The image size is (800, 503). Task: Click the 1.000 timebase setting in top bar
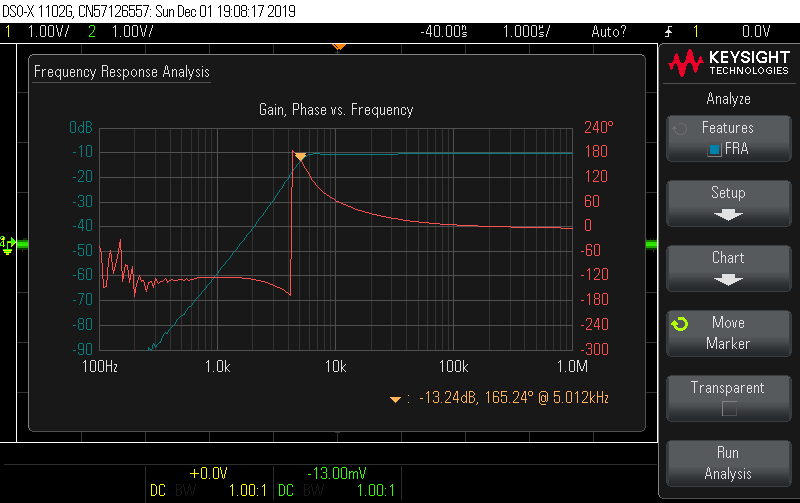click(x=525, y=31)
